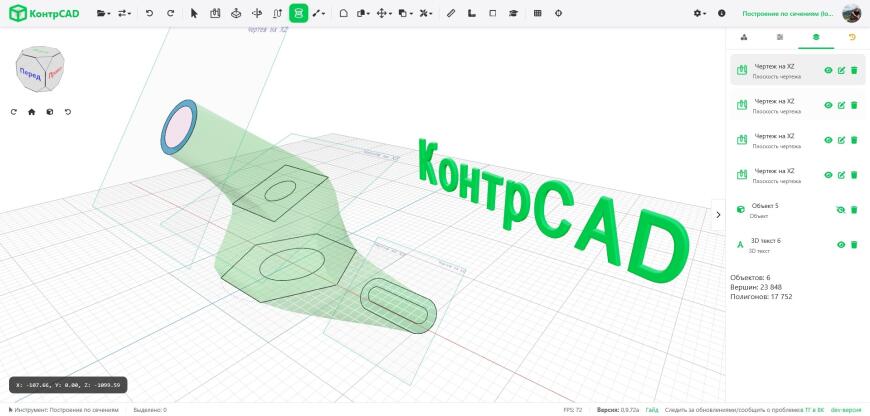The width and height of the screenshot is (870, 416).
Task: Click the ТГ link in status bar
Action: (x=808, y=410)
